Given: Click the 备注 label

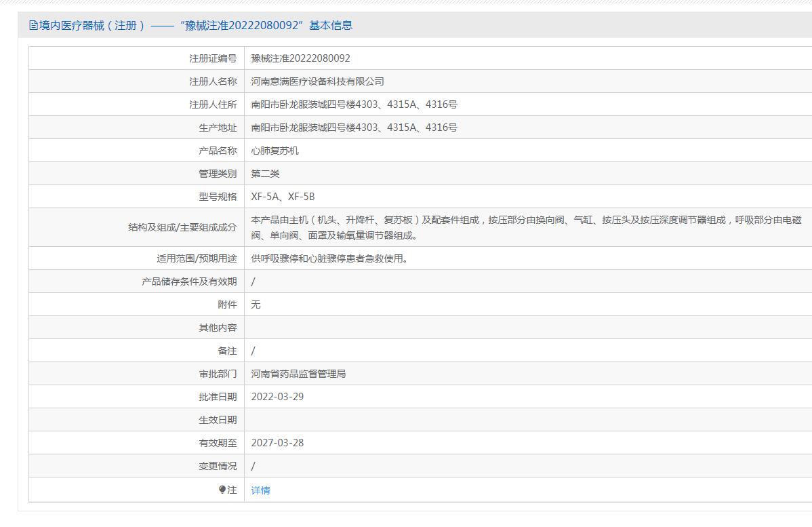Looking at the screenshot, I should (227, 351).
